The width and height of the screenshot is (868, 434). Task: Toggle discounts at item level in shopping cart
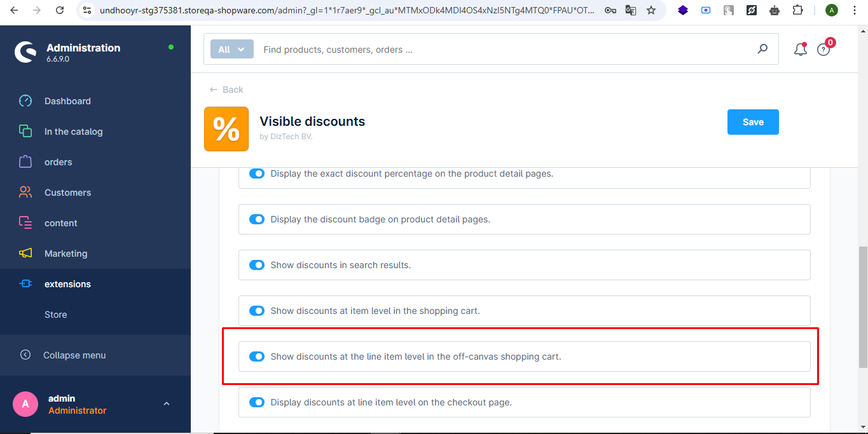(x=257, y=311)
